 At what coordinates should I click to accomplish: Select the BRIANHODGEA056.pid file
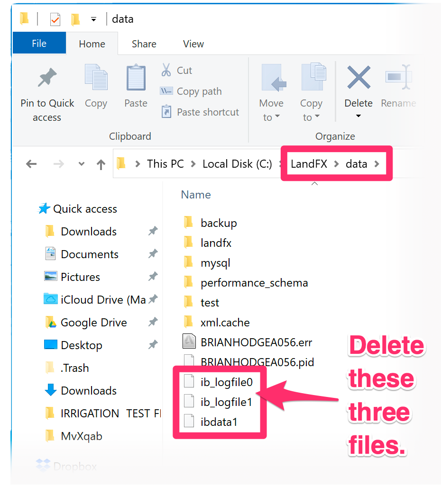click(x=248, y=362)
